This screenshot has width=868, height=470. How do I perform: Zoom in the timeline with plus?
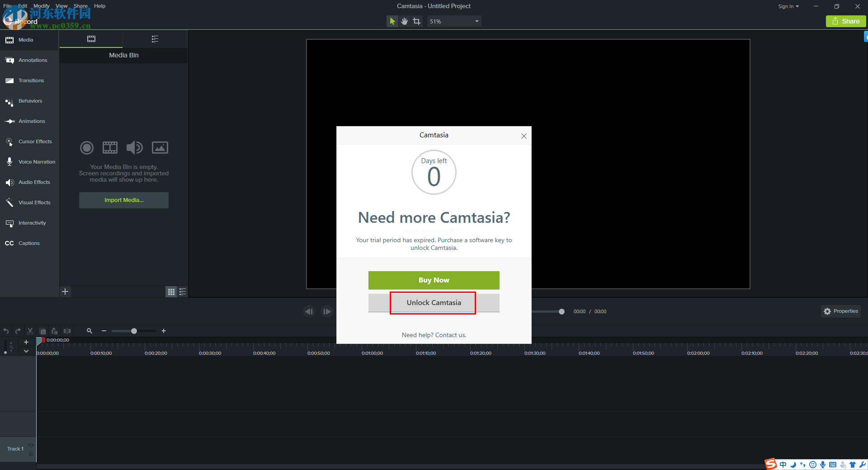[x=164, y=331]
